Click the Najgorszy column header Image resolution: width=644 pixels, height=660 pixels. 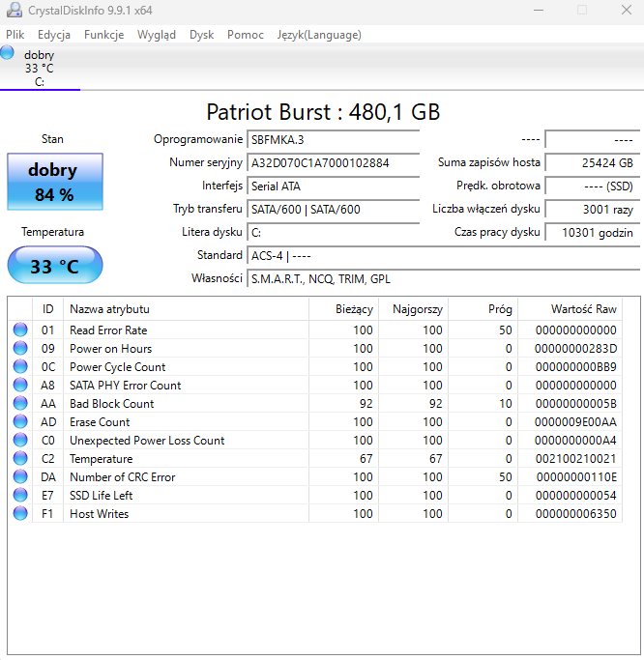tap(413, 309)
